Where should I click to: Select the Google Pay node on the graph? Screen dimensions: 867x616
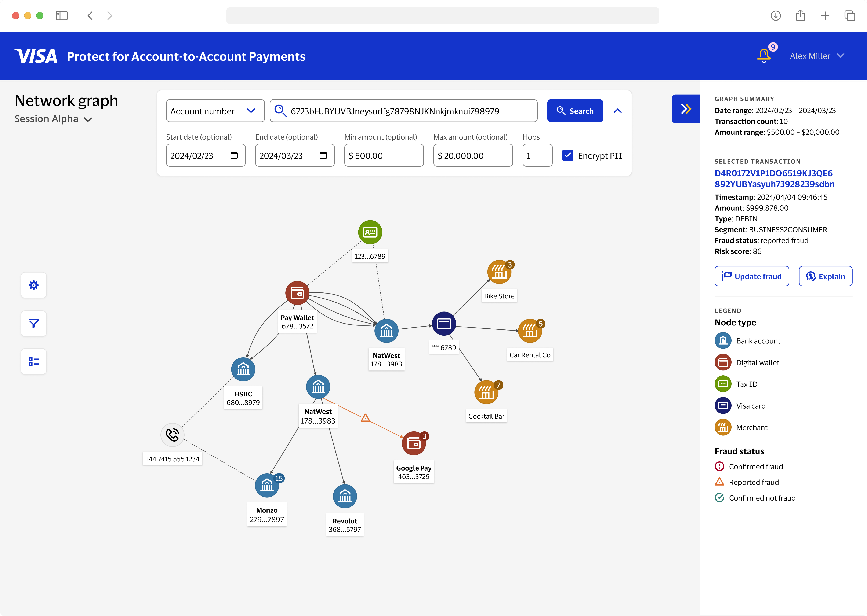point(413,442)
